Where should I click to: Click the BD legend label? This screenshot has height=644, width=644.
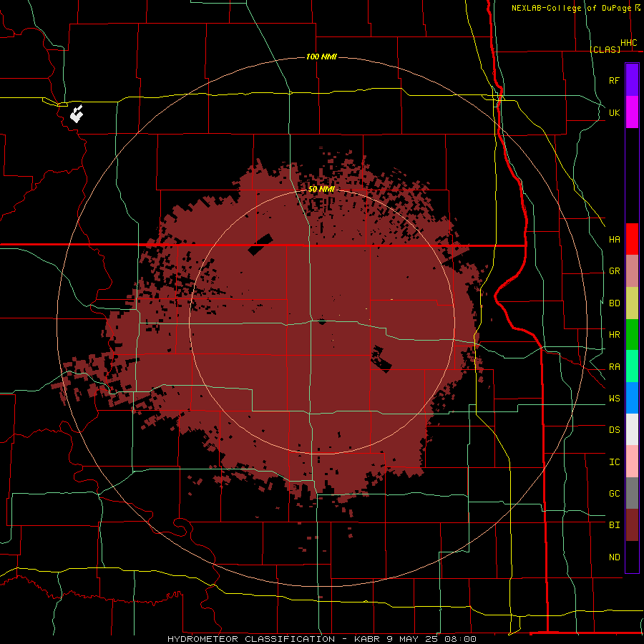[615, 303]
